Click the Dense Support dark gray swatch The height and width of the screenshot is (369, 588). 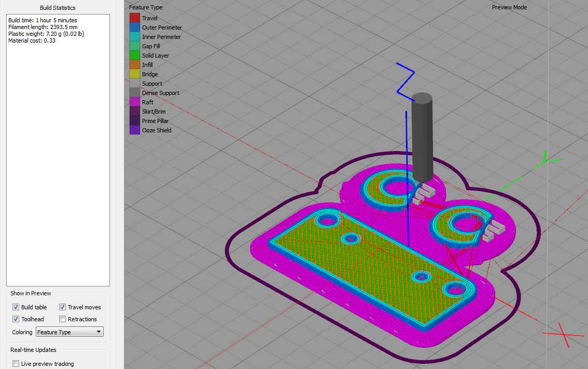coord(135,93)
